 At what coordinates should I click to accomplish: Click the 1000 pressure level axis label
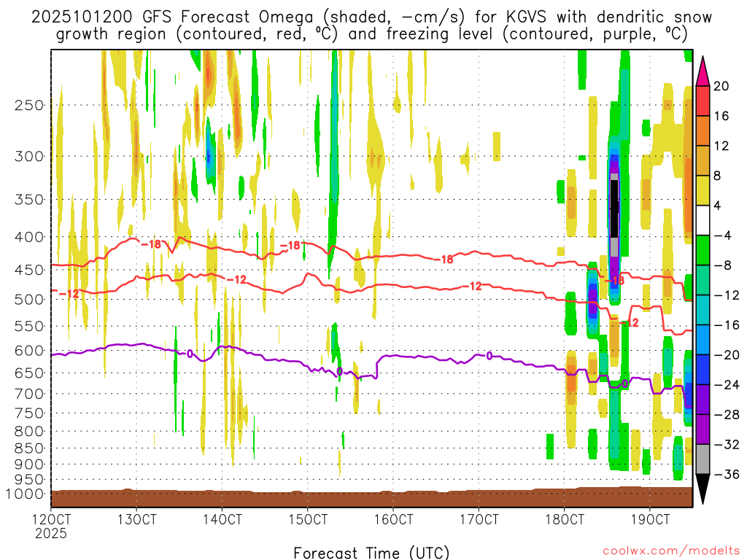(x=26, y=494)
